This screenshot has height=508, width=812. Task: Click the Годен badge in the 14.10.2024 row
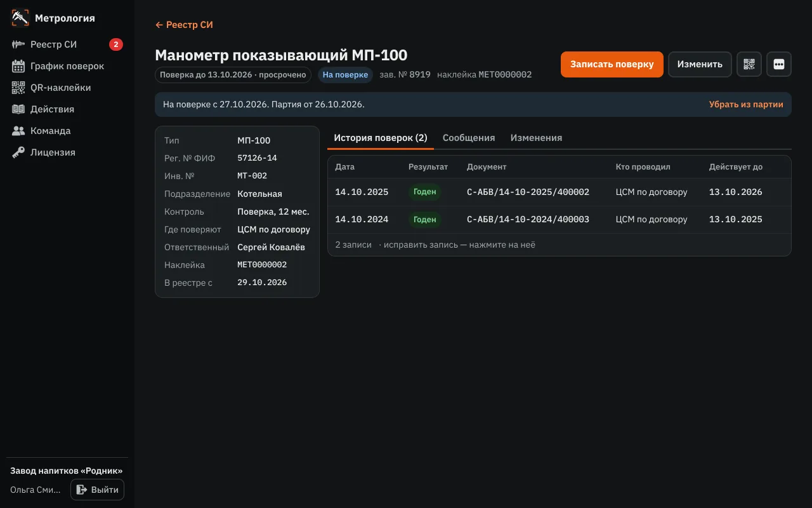coord(424,220)
